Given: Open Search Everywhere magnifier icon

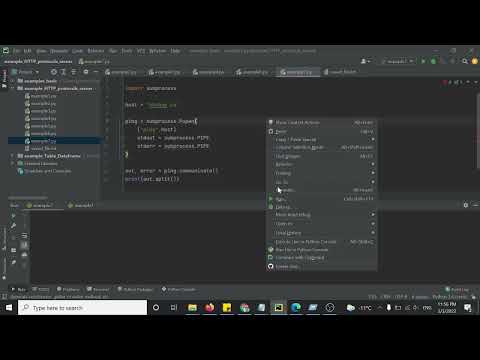Looking at the screenshot, I should pyautogui.click(x=465, y=61).
